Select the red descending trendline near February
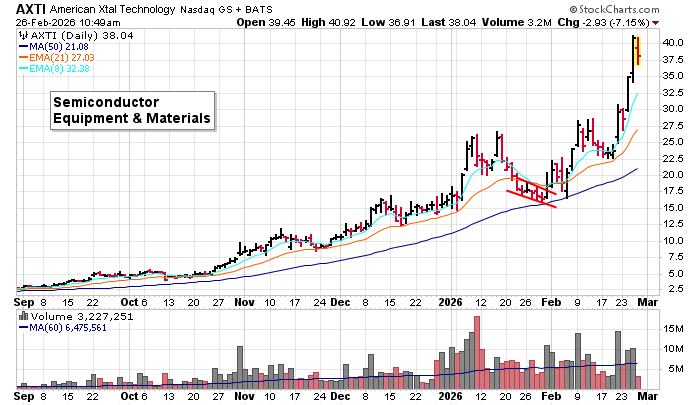This screenshot has width=700, height=405. (x=531, y=193)
